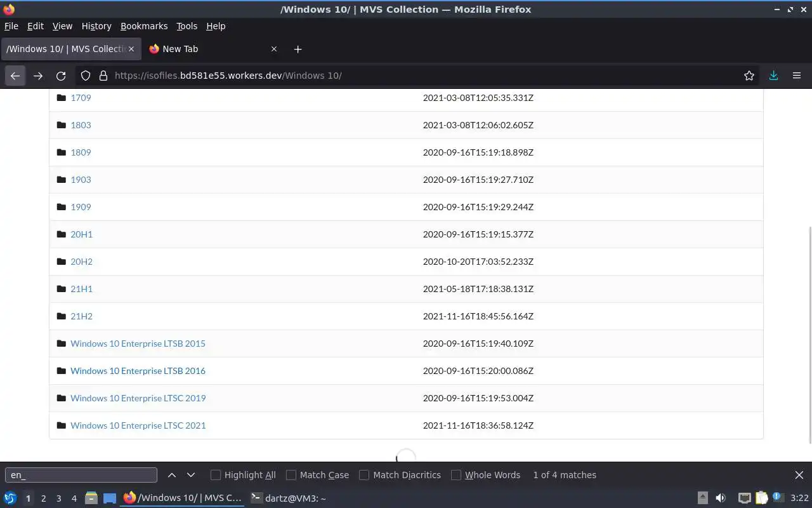Open Windows 10 Enterprise LTSC 2019 folder

138,398
